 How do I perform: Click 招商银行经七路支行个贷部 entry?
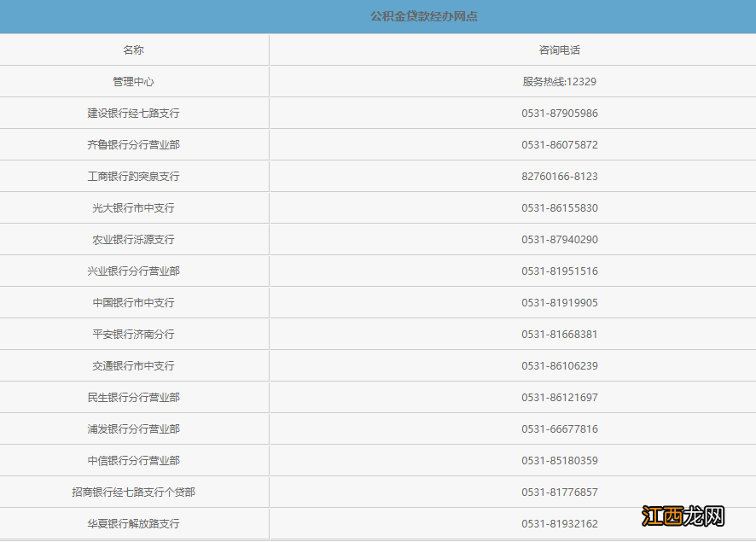point(134,492)
